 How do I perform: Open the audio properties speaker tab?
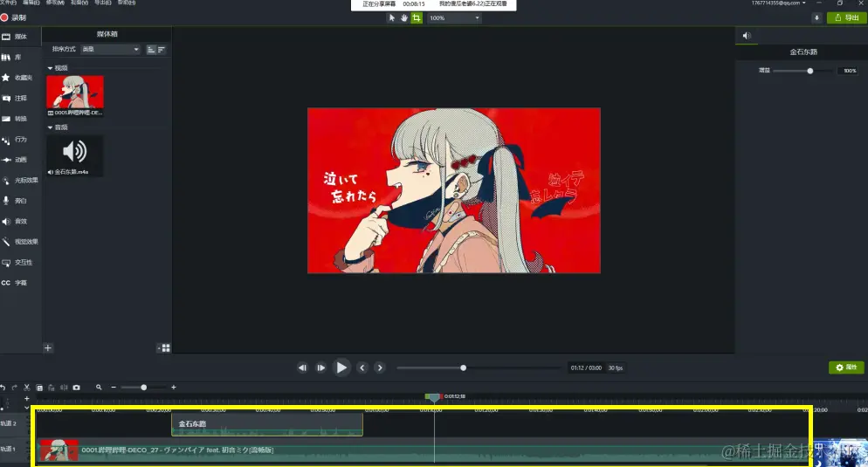point(747,36)
